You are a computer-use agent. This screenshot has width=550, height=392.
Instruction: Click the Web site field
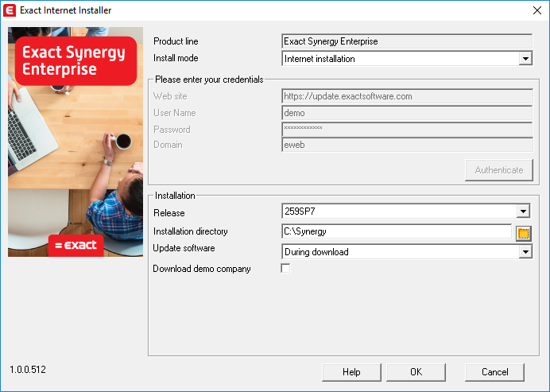[x=407, y=96]
